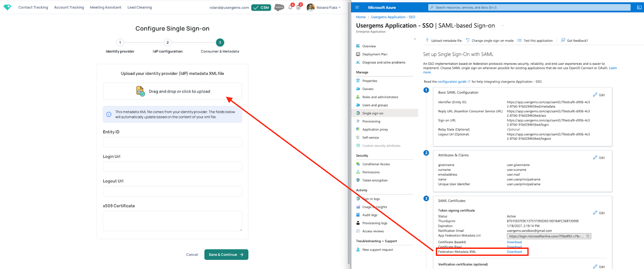
Task: Click Home breadcrumb in Azure
Action: click(361, 17)
